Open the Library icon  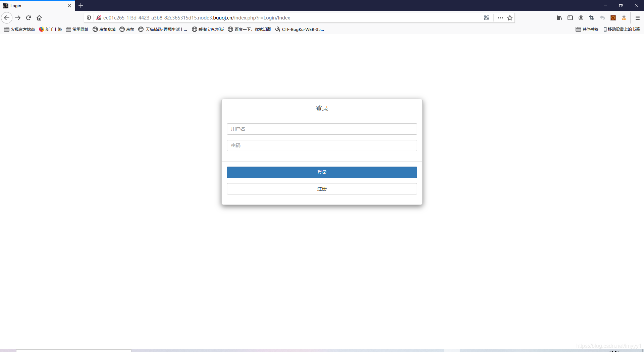[x=559, y=18]
